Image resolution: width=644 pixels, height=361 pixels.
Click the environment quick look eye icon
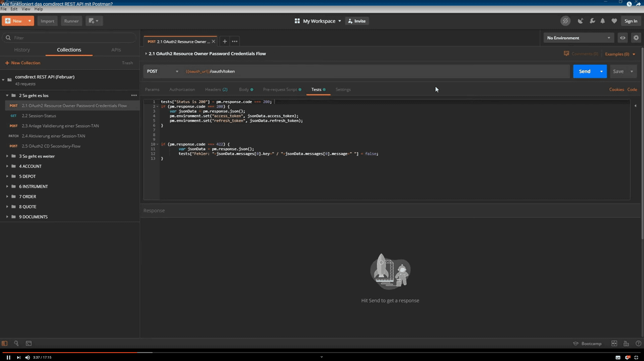pos(623,38)
